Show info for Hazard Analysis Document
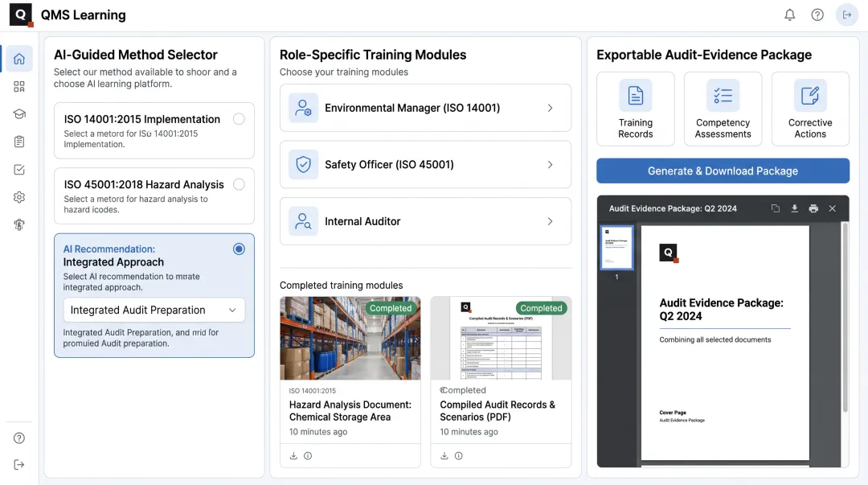Viewport: 868px width, 485px height. click(x=308, y=455)
